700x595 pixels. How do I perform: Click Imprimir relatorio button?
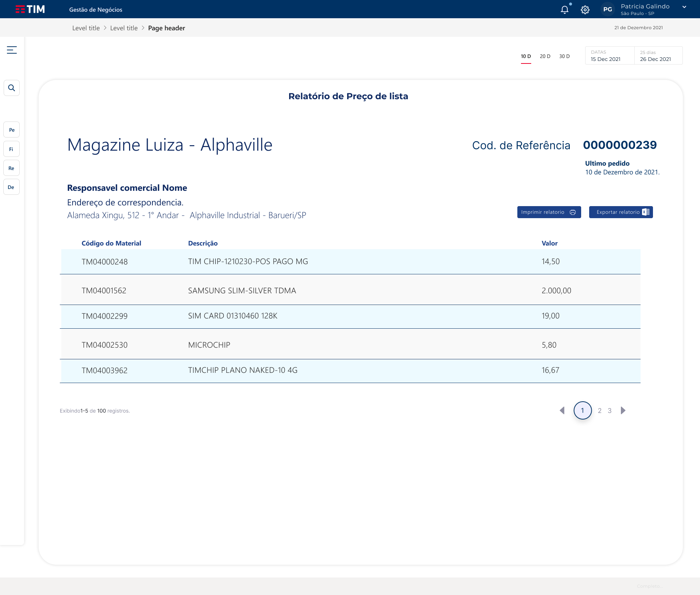(x=549, y=212)
